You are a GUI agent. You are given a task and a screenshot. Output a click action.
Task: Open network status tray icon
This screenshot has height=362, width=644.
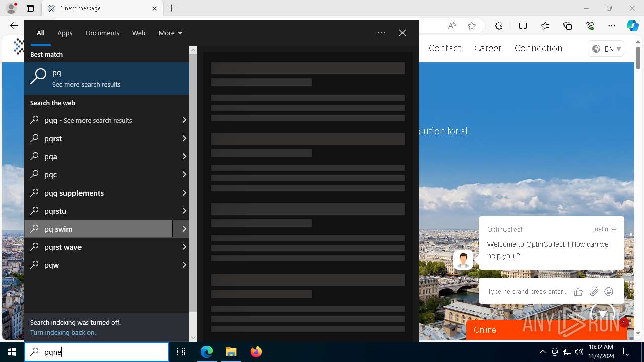tap(567, 352)
